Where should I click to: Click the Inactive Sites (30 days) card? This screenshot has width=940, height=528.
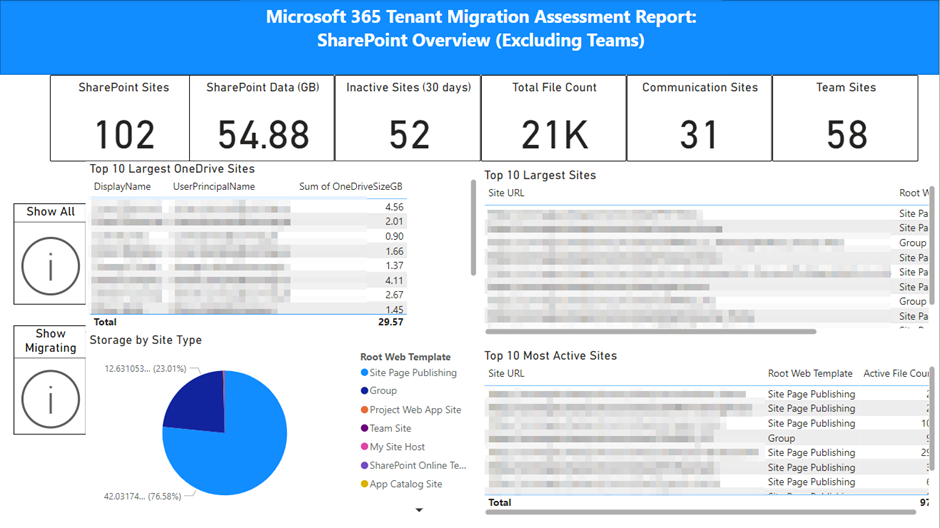408,118
